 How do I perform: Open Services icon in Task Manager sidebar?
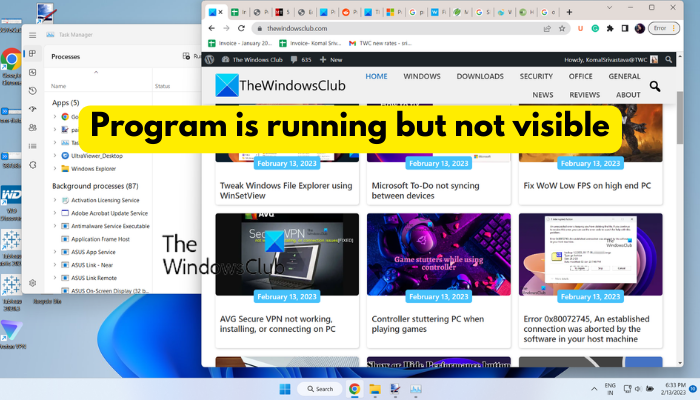point(33,165)
